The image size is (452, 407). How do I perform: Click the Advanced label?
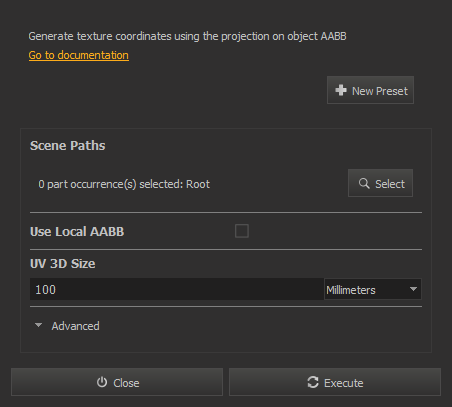coord(75,326)
